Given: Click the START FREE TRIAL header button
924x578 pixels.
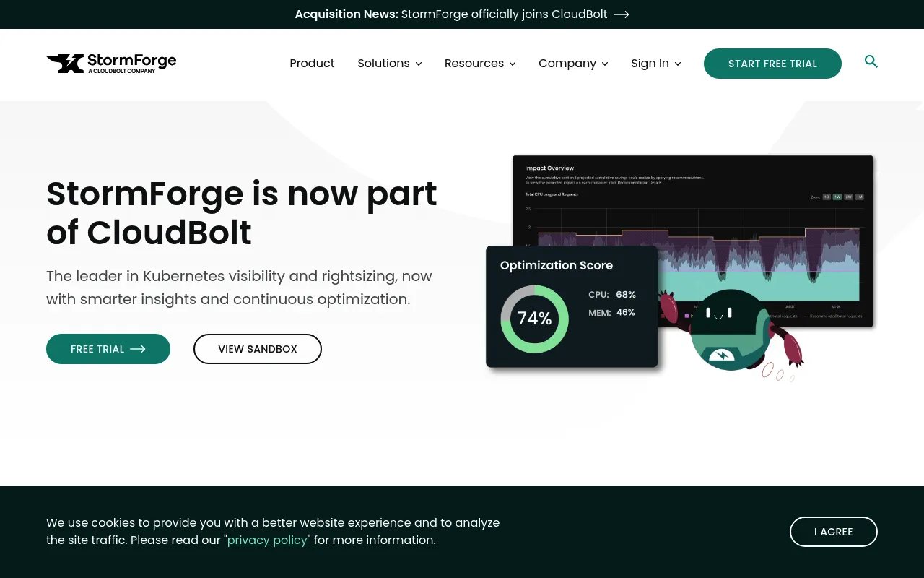Looking at the screenshot, I should click(772, 64).
